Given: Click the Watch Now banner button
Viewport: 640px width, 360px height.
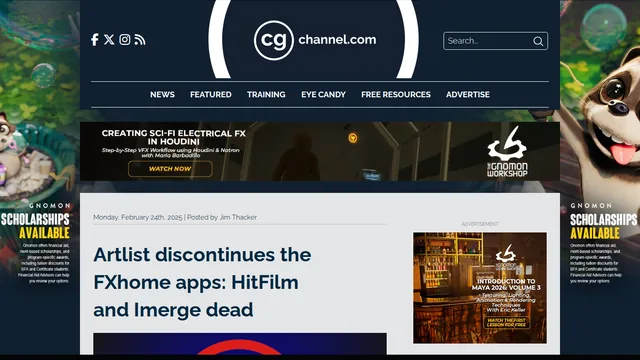Looking at the screenshot, I should 170,169.
